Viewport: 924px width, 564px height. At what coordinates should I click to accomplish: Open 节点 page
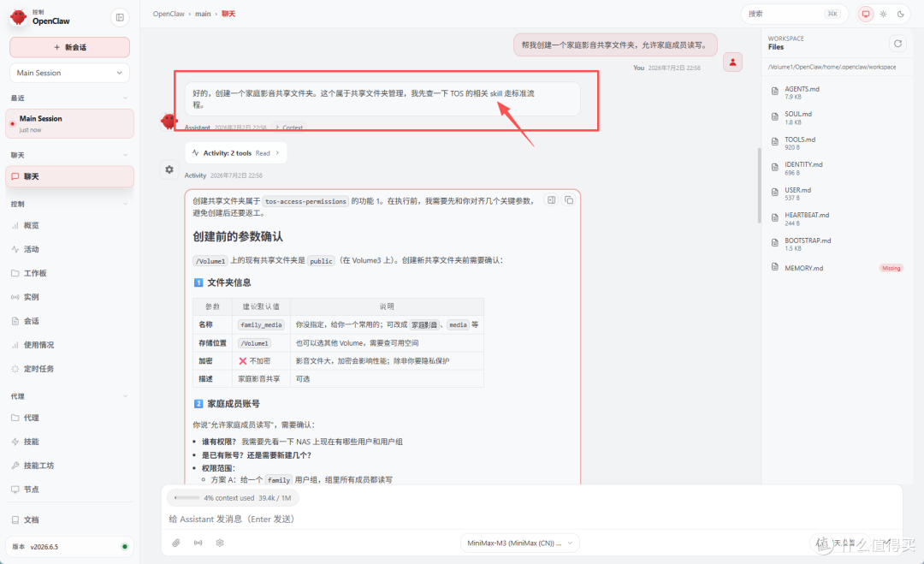tap(32, 490)
